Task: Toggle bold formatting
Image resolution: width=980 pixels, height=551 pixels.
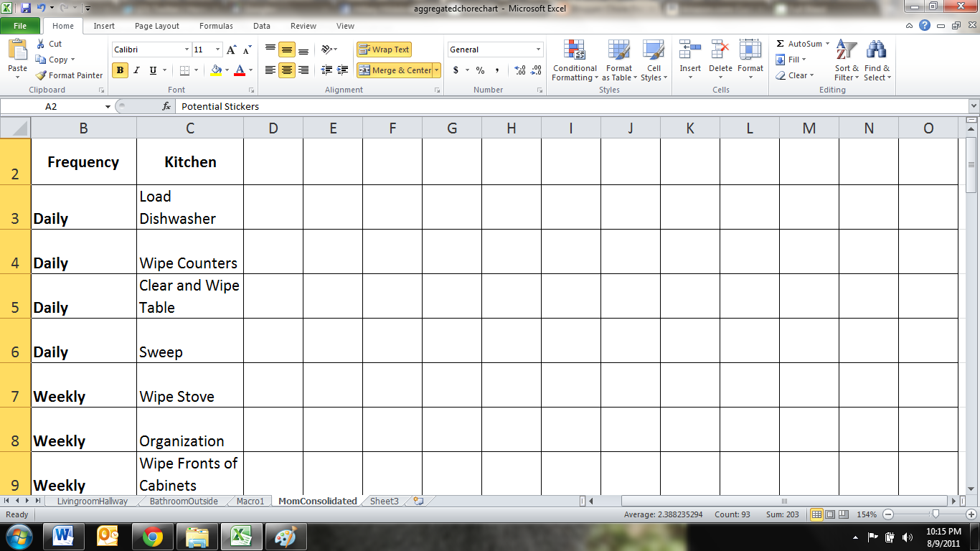Action: 118,70
